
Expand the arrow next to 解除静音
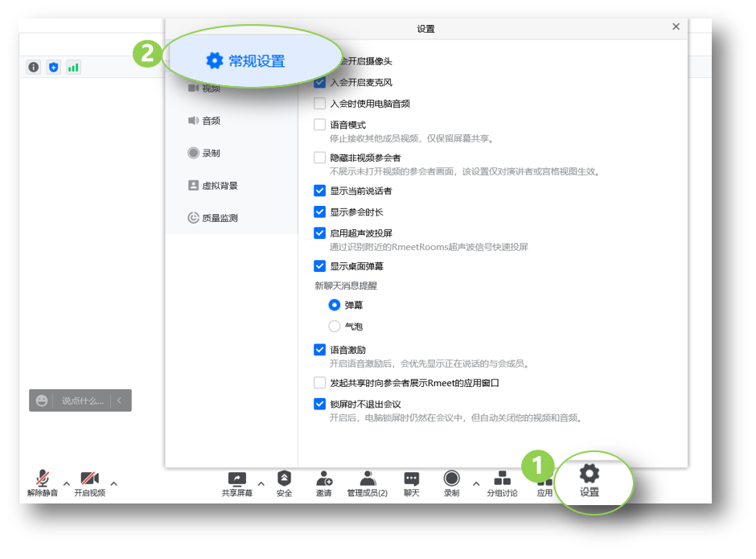67,483
